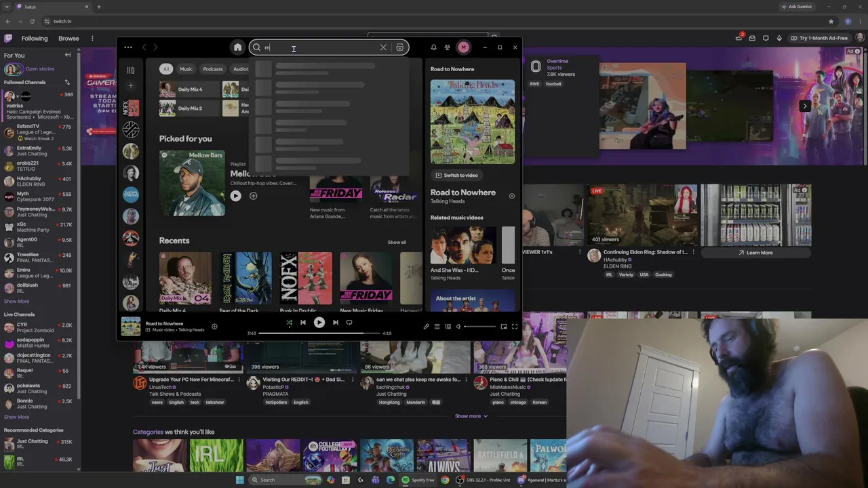This screenshot has width=868, height=488.
Task: Show more followed channels
Action: point(16,302)
